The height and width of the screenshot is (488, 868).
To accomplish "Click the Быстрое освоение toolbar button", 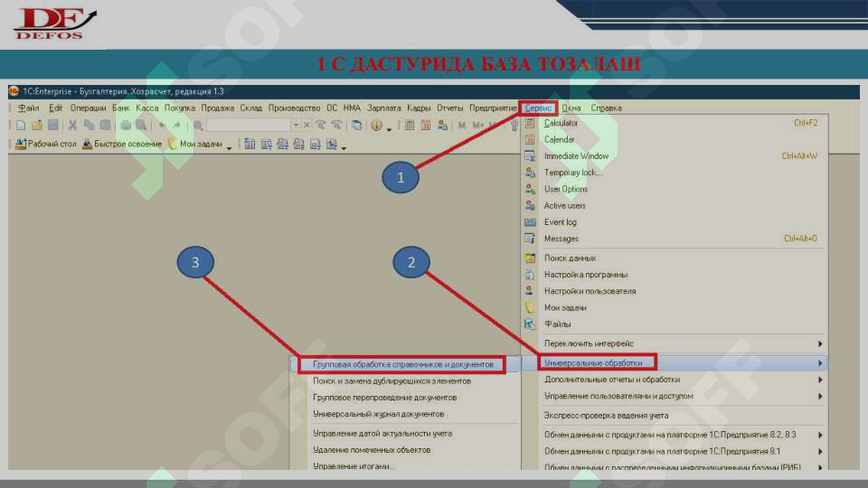I will pos(122,144).
